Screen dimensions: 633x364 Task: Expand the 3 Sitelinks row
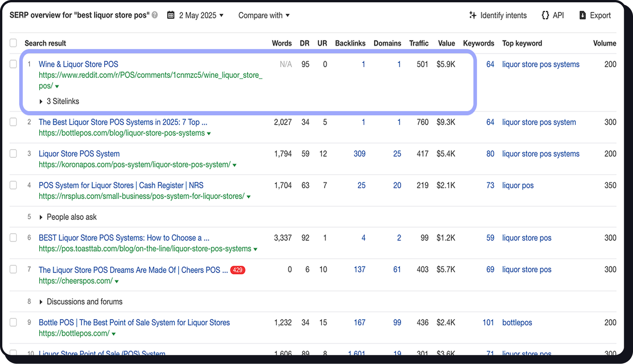59,101
